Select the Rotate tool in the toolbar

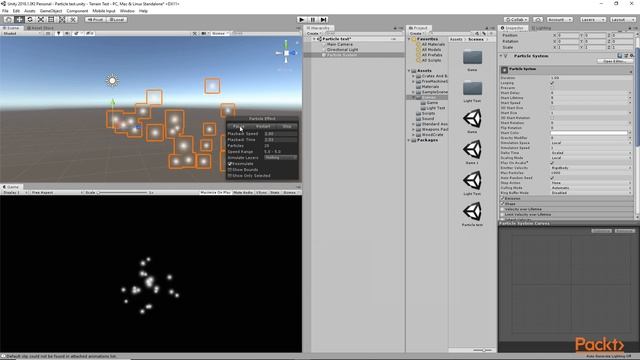pos(30,20)
